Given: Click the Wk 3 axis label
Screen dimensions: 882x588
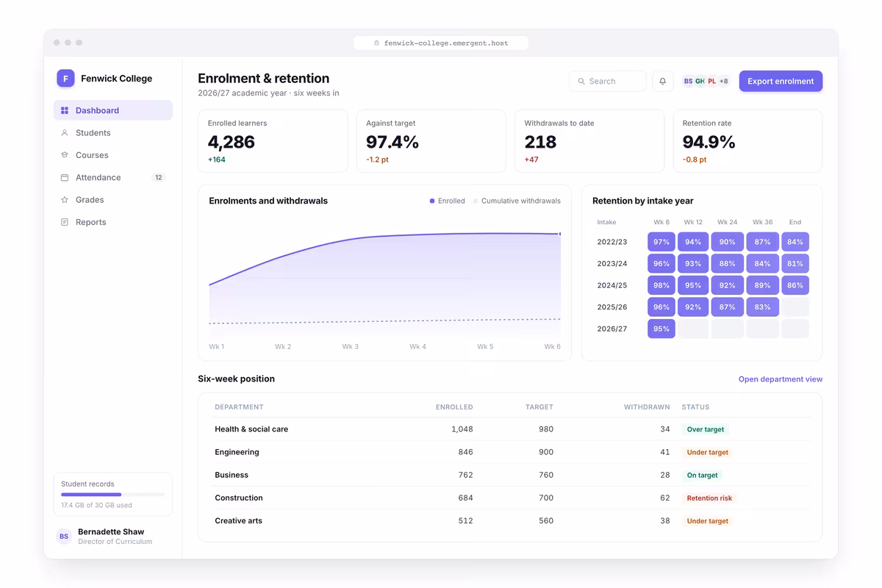Looking at the screenshot, I should 351,346.
